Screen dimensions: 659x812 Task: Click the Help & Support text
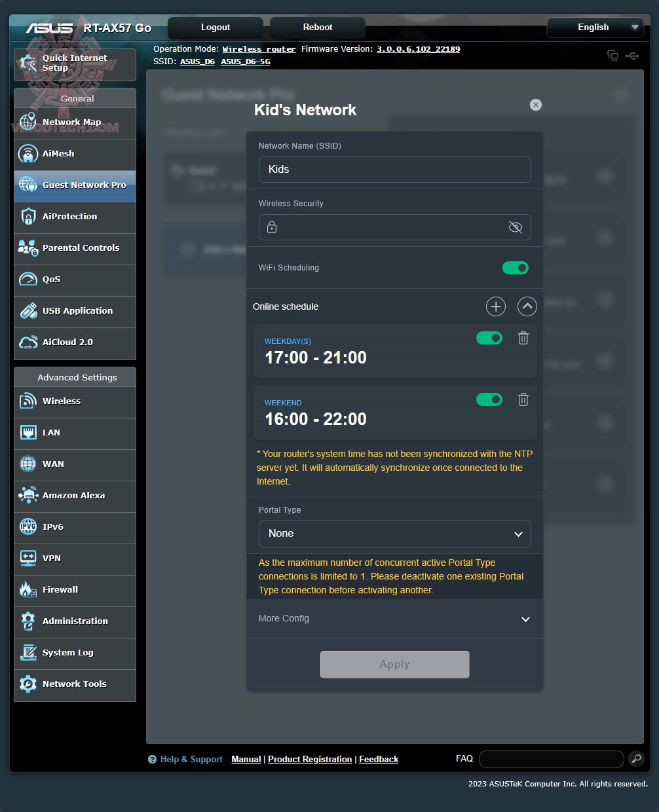pyautogui.click(x=191, y=760)
